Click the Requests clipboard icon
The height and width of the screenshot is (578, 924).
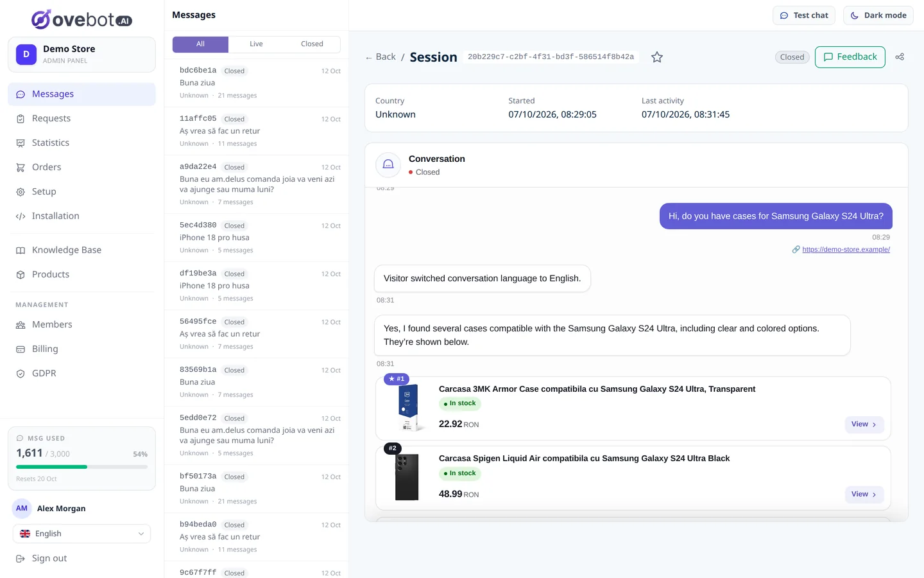pyautogui.click(x=21, y=119)
